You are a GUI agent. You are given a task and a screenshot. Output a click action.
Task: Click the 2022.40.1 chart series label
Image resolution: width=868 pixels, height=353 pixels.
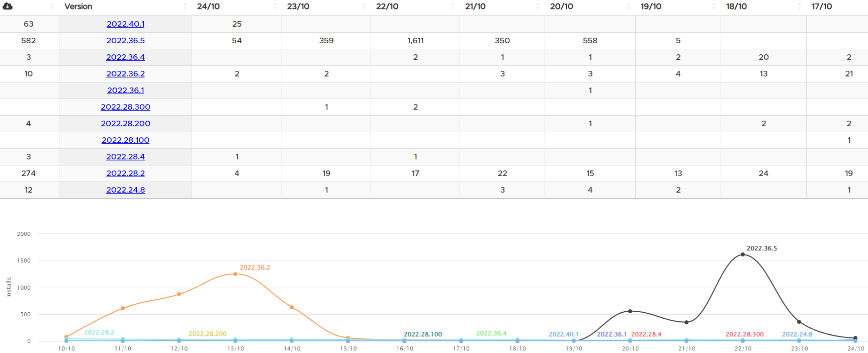563,334
